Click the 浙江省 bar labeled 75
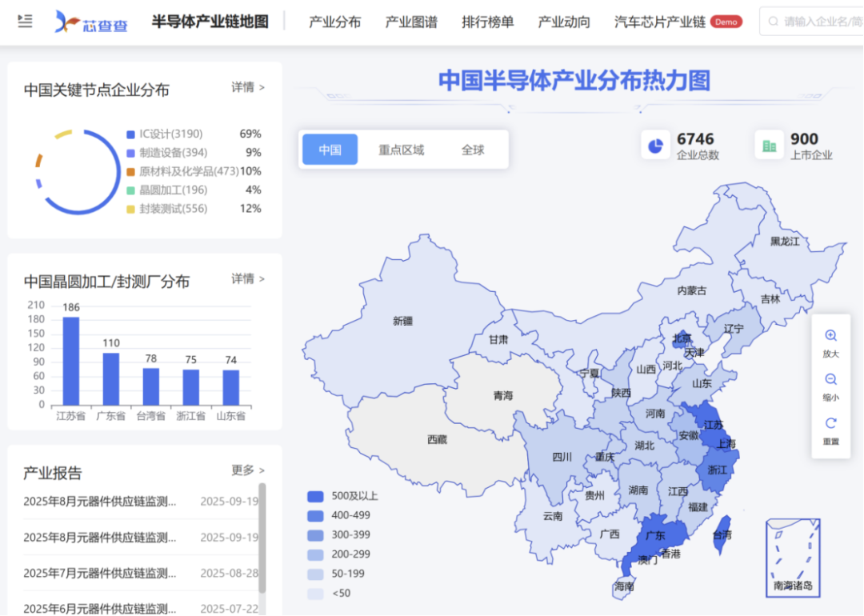This screenshot has height=616, width=864. pyautogui.click(x=190, y=387)
